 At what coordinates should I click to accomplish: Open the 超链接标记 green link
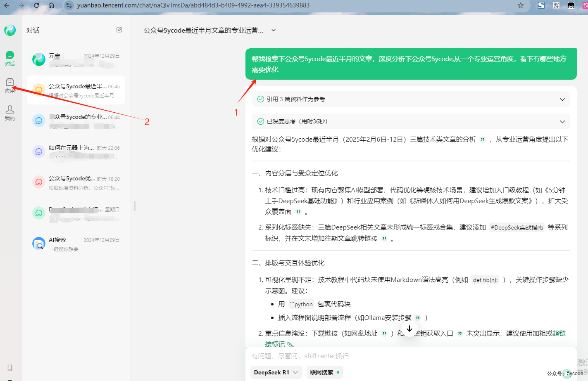tap(559, 333)
